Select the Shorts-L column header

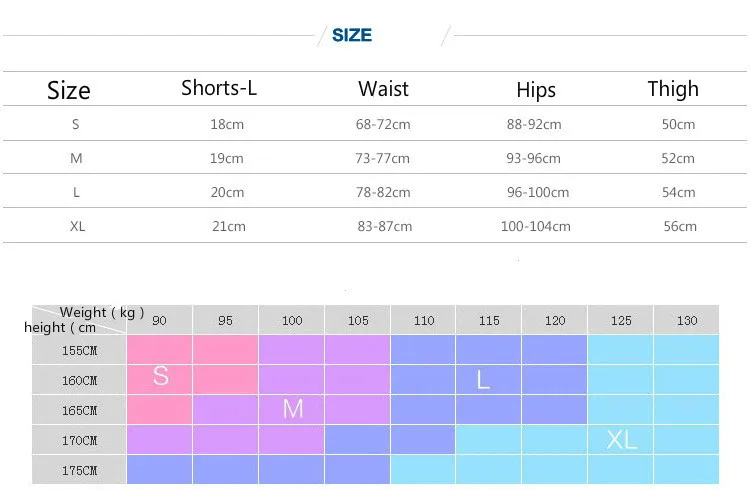point(219,88)
